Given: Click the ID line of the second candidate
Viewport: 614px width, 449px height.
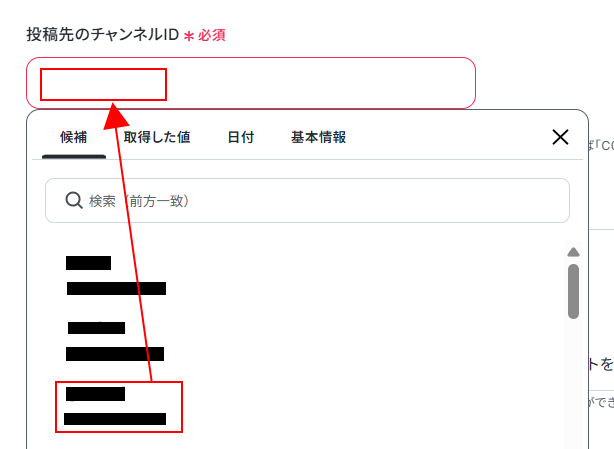Looking at the screenshot, I should 115,354.
